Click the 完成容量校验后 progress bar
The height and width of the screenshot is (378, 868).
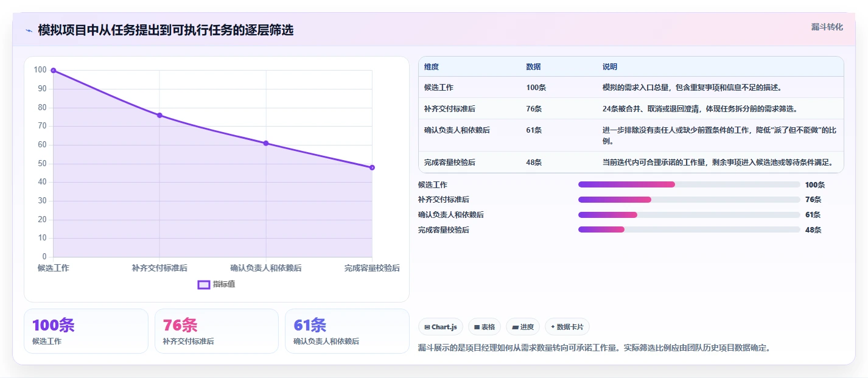click(689, 229)
